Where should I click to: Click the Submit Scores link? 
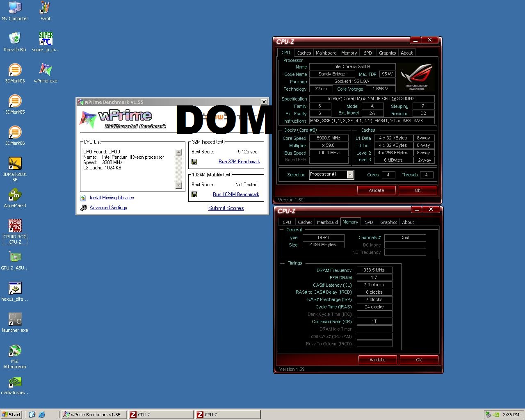(x=226, y=208)
